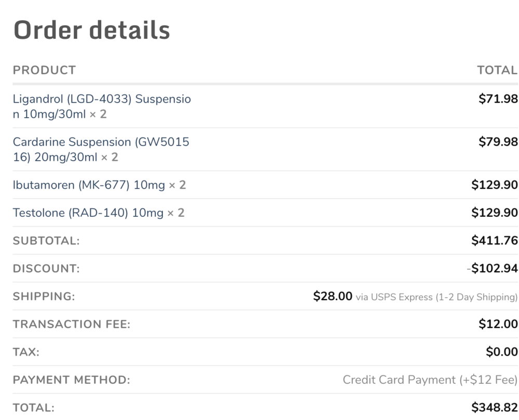
Task: Select the $129.90 Ibutamoren price
Action: (495, 185)
